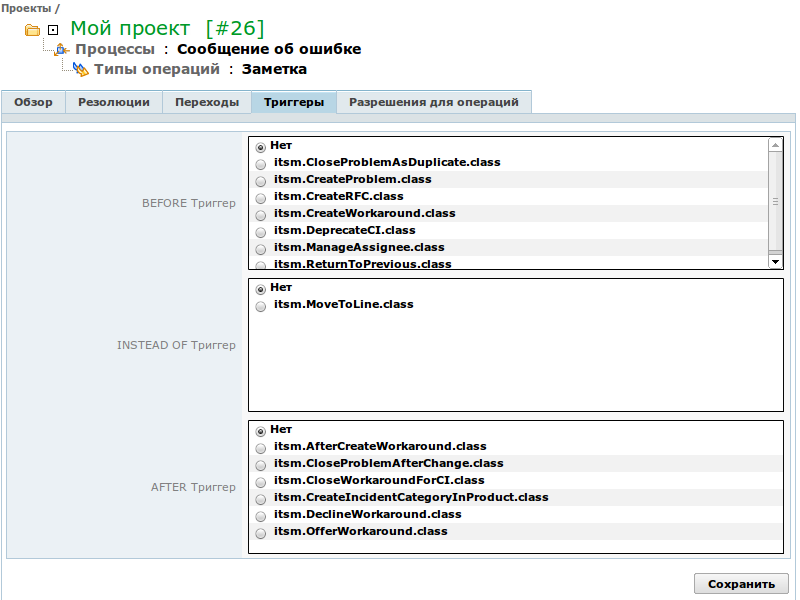Click the BEFORE list scrollbar thumb
Screen dimensions: 800x600
775,200
